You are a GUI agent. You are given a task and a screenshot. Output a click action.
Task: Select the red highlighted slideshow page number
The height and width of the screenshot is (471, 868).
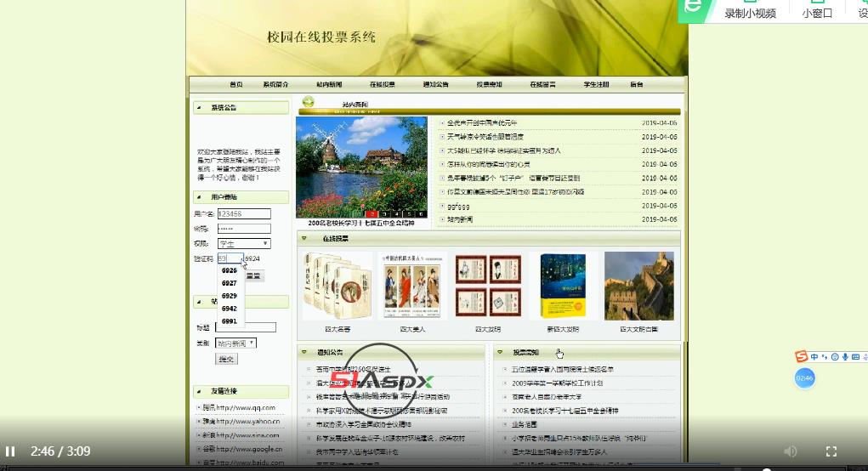click(372, 213)
